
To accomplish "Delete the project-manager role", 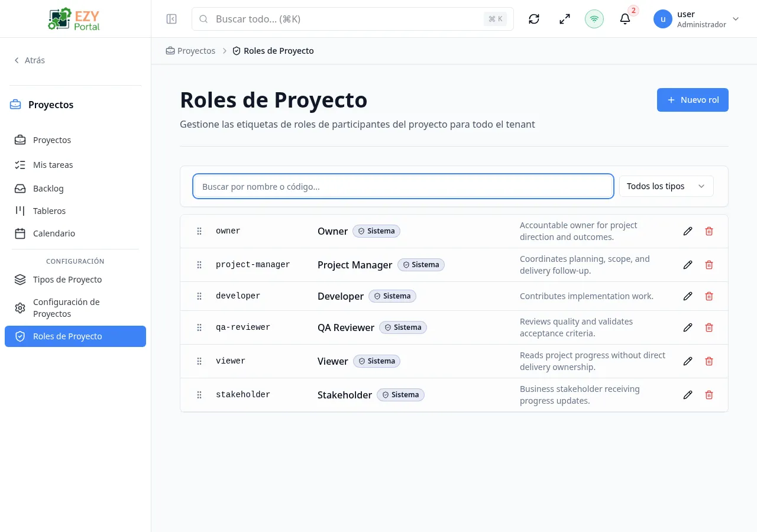I will [709, 265].
